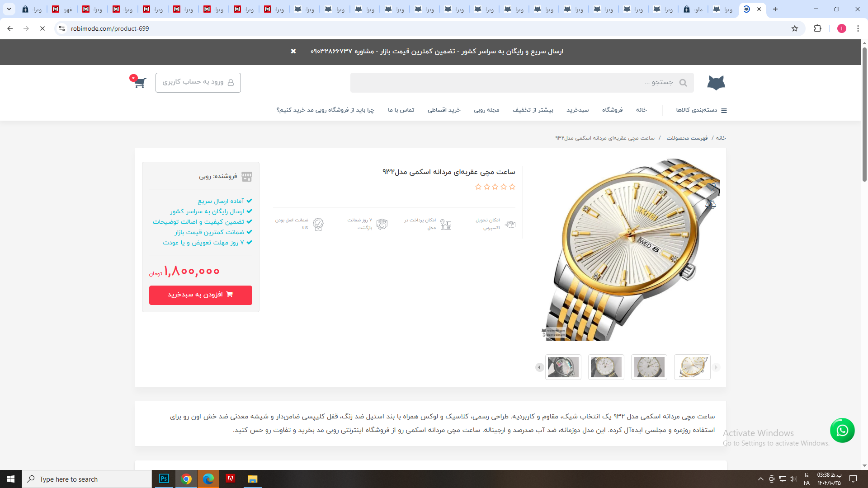This screenshot has height=488, width=868.
Task: Select the watch caseback thumbnail
Action: [x=563, y=367]
